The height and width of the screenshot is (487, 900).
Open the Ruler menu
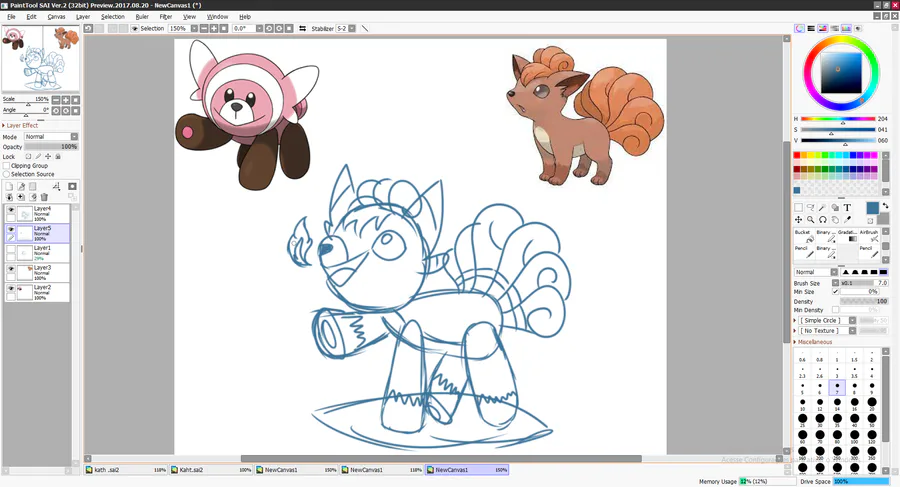tap(142, 17)
